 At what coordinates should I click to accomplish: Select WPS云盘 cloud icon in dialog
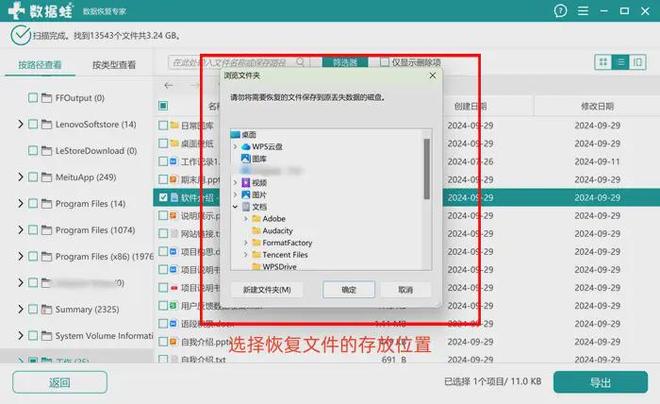pyautogui.click(x=246, y=147)
